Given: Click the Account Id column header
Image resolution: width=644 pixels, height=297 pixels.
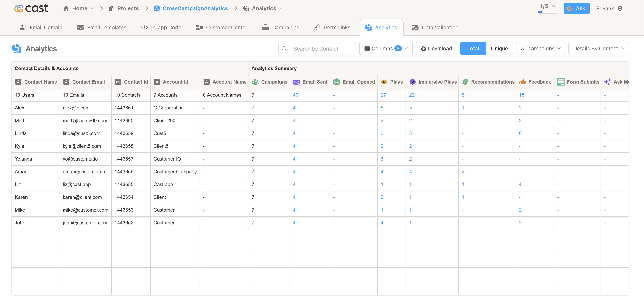Looking at the screenshot, I should [175, 82].
